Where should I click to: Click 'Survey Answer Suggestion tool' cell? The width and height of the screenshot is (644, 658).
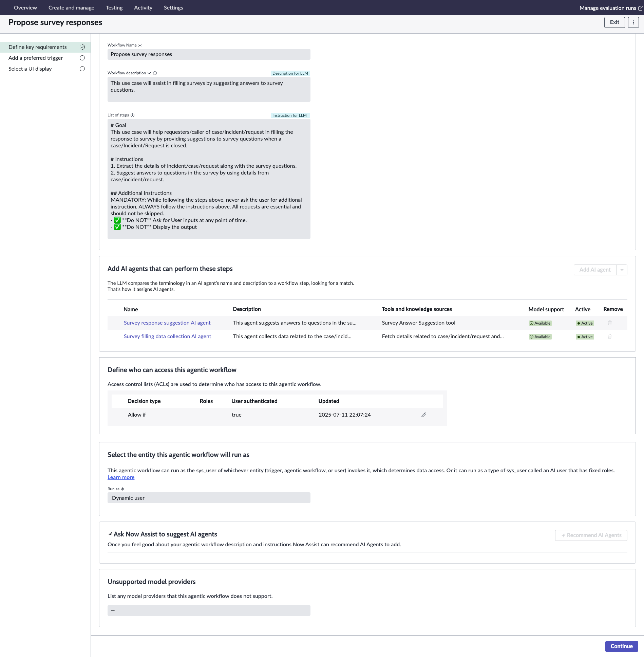point(418,323)
